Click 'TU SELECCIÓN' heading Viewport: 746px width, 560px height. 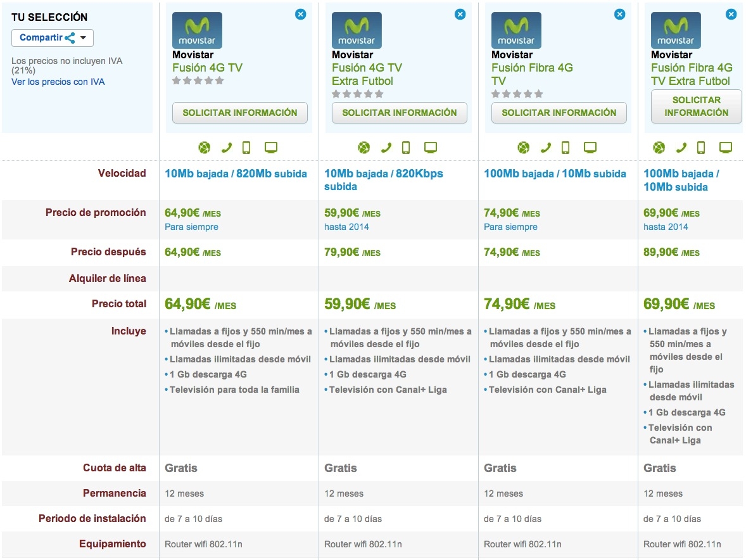tap(49, 17)
